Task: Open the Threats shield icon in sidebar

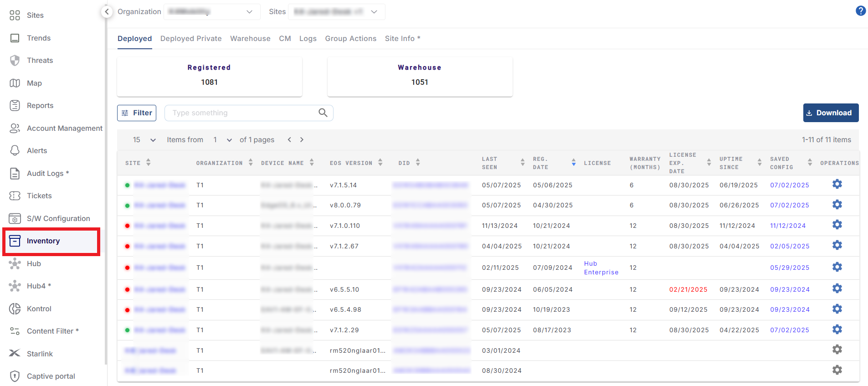Action: point(15,61)
